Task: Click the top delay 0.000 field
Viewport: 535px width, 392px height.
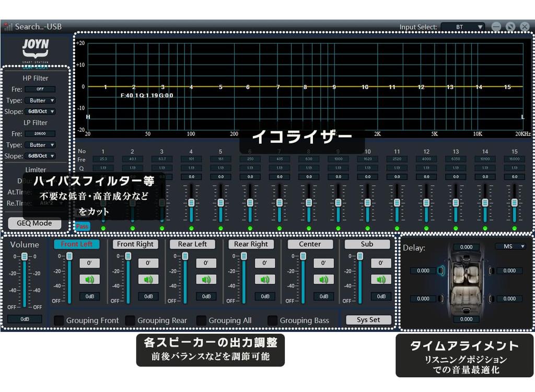Action: pyautogui.click(x=467, y=247)
